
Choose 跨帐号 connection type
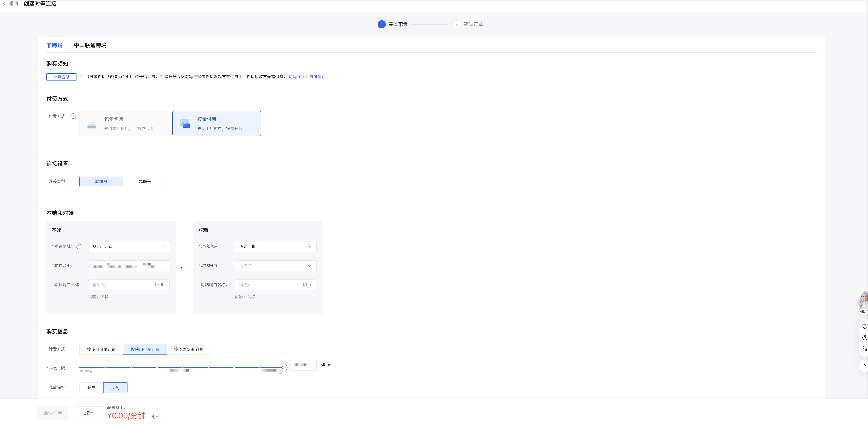(x=145, y=182)
